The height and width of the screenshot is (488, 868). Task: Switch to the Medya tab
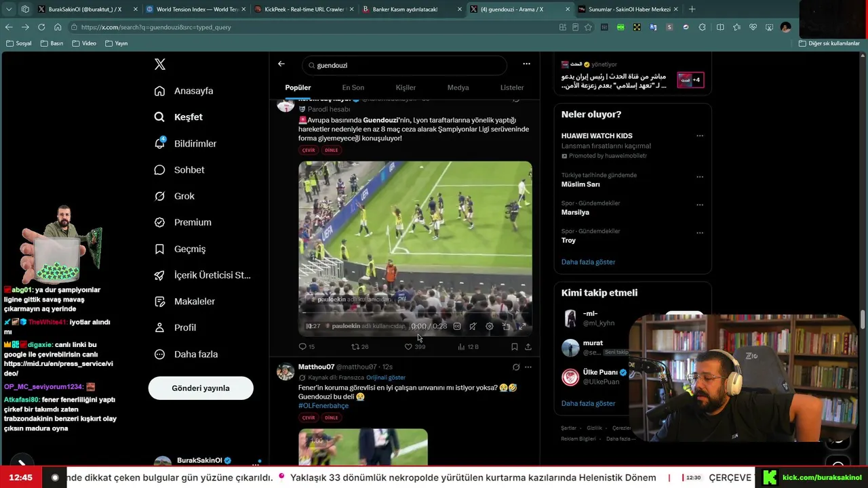458,87
